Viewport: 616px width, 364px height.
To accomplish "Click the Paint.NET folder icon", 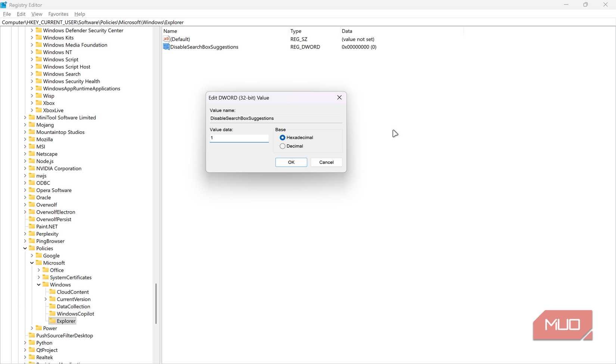I will [32, 226].
